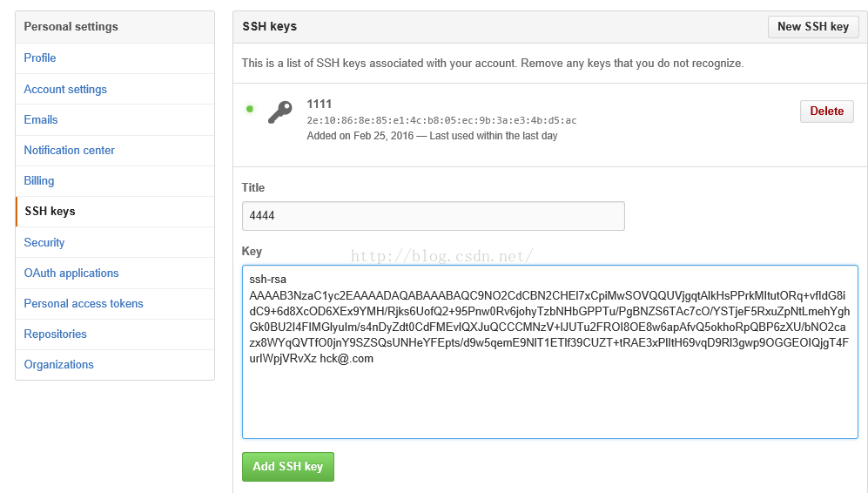
Task: Delete the 1111 SSH key
Action: pos(826,111)
